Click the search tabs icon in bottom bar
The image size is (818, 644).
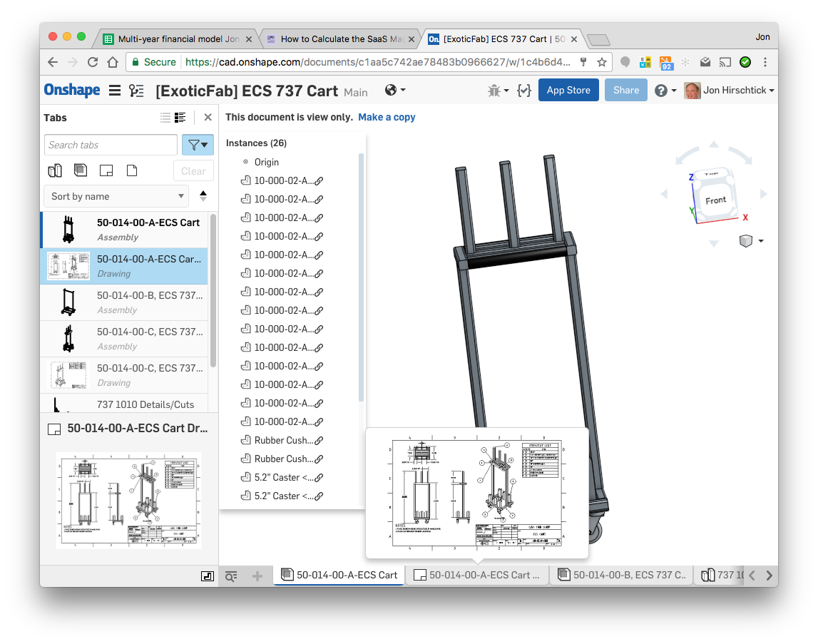(x=231, y=576)
